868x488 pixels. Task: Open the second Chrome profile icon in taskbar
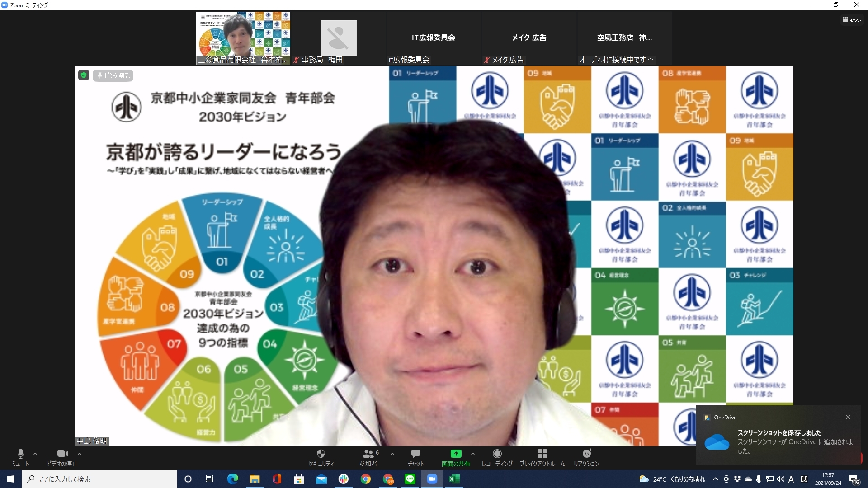tap(388, 479)
